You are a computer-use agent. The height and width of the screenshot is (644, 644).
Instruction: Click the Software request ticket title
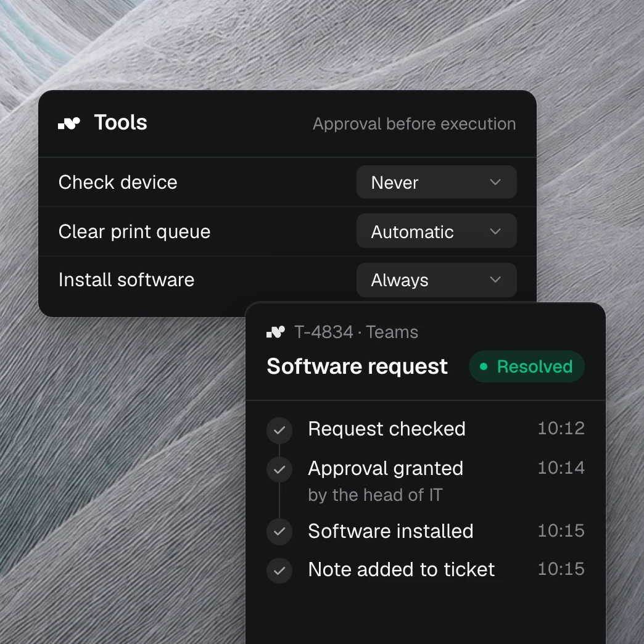(x=357, y=366)
